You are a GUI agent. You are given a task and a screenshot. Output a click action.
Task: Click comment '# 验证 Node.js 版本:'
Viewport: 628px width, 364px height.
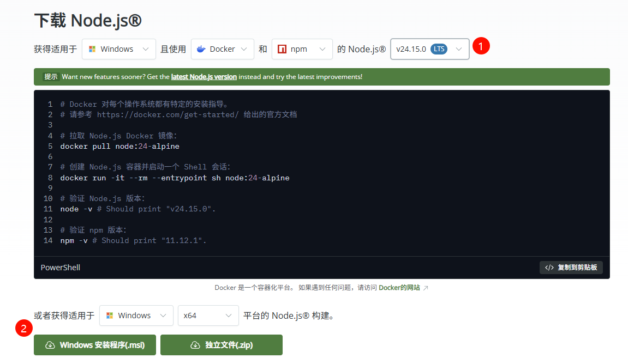[x=103, y=198]
